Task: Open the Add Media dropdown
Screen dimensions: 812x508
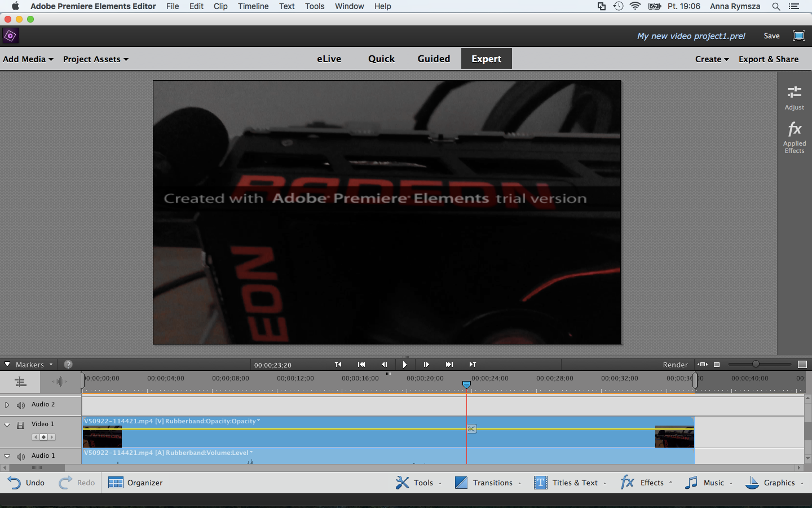Action: tap(28, 59)
